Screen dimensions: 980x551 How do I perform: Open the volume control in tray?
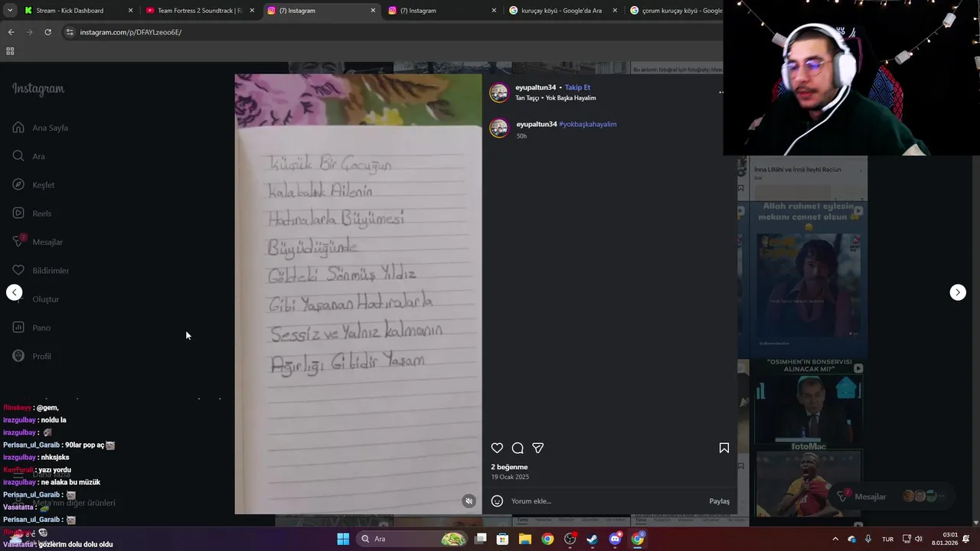click(919, 539)
